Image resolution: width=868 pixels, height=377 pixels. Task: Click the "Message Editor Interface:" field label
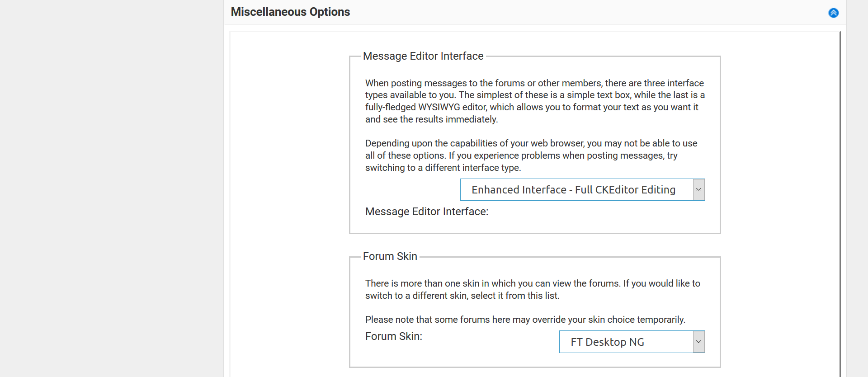[427, 212]
